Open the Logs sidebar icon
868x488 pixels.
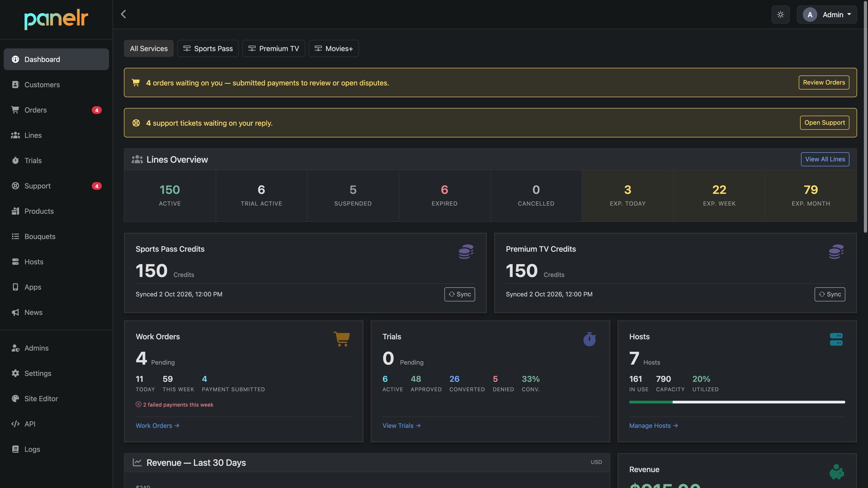[x=15, y=449]
